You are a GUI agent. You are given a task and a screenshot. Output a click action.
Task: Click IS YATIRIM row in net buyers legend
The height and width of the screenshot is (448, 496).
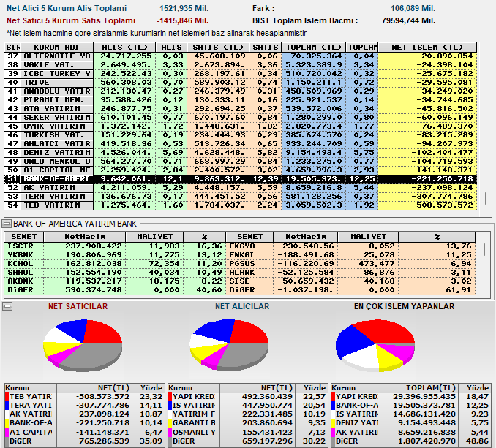coord(247,406)
